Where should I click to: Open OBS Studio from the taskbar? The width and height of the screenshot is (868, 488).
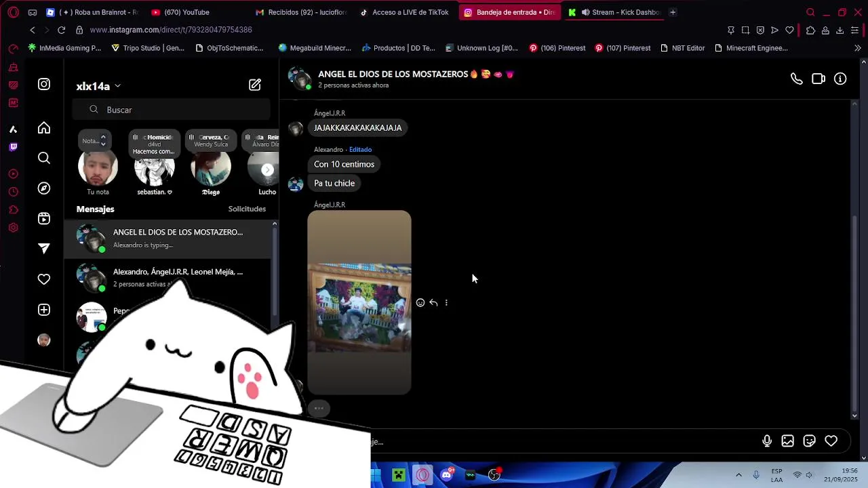pos(494,475)
